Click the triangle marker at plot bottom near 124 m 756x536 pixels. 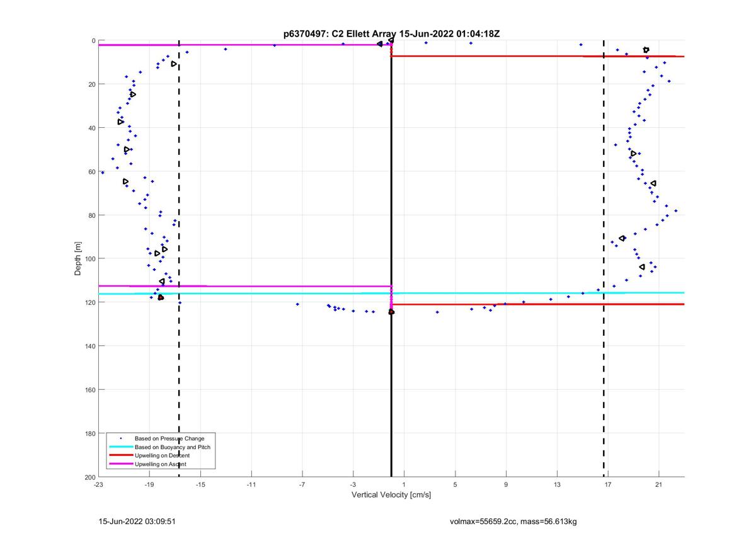pyautogui.click(x=391, y=312)
